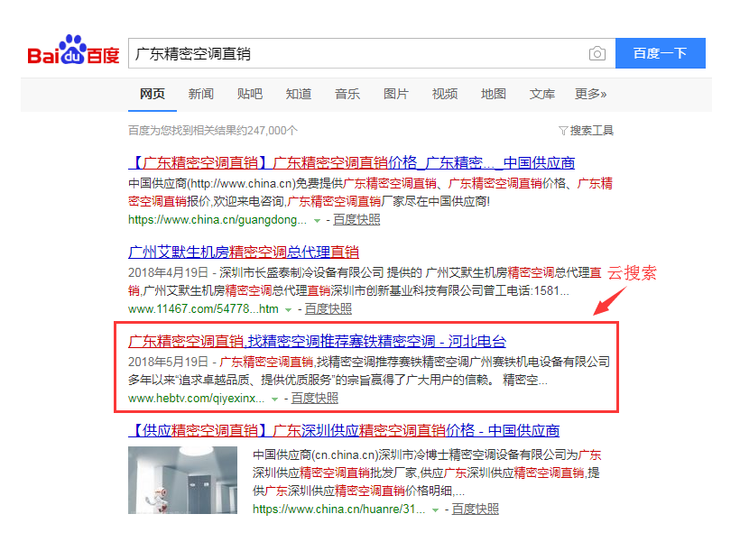
Task: Click URL www.11467.com/54778...htm
Action: 203,309
